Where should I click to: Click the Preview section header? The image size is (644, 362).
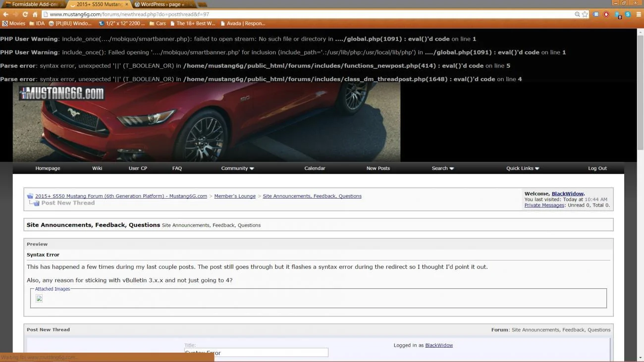319,244
